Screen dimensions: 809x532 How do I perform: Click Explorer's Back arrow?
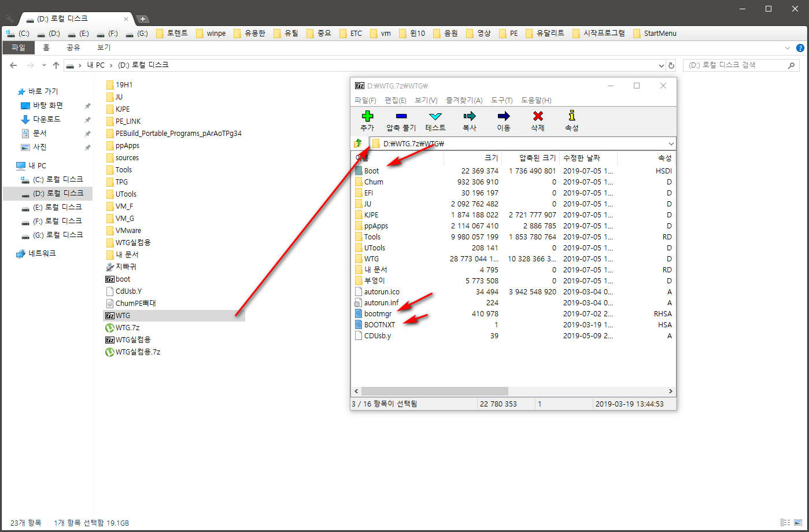click(x=13, y=65)
